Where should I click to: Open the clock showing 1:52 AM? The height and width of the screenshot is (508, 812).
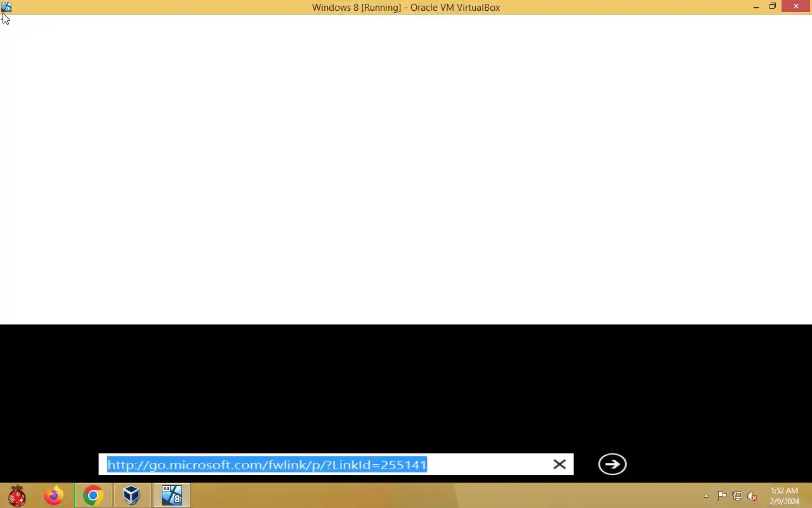(x=784, y=496)
